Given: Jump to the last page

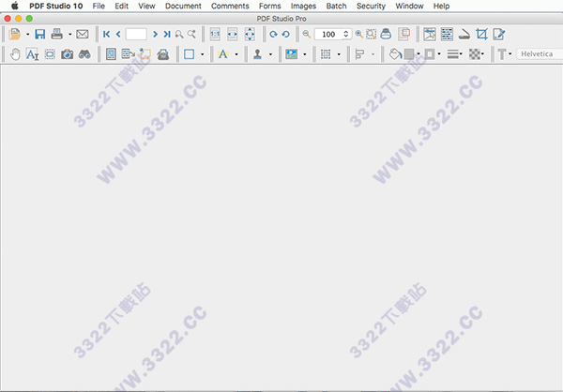Looking at the screenshot, I should 167,34.
